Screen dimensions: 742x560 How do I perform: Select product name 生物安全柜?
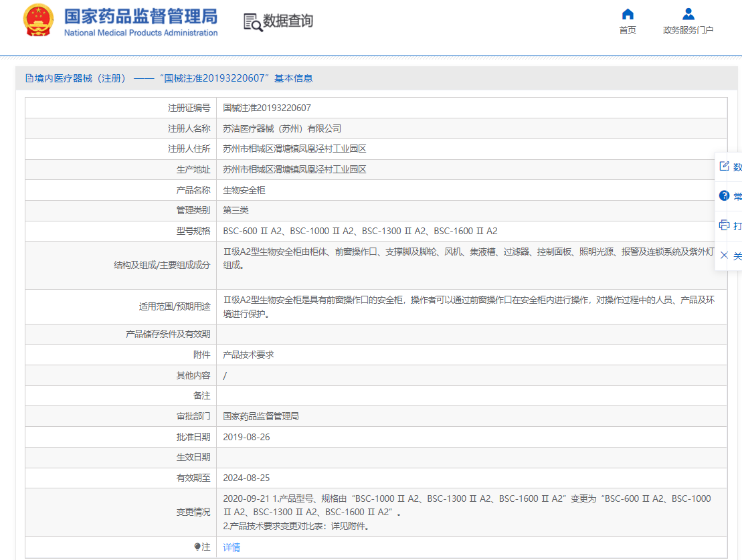click(x=244, y=190)
